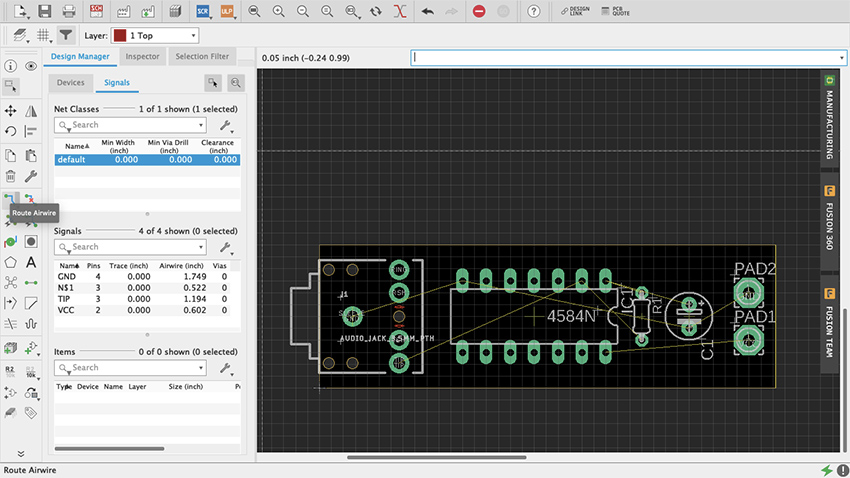
Task: Expand the Net Classes search dropdown arrow
Action: tap(201, 125)
